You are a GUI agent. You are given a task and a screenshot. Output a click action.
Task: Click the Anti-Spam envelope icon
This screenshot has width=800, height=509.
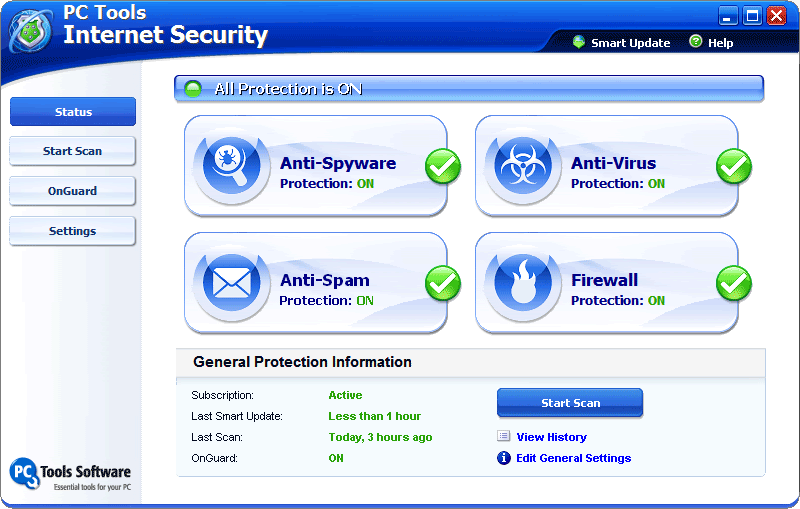click(232, 283)
